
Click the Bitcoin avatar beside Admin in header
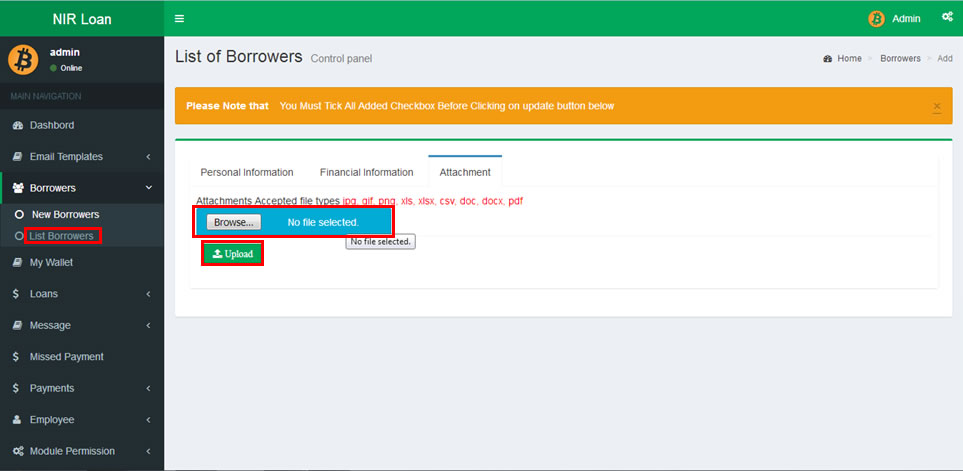[x=877, y=18]
